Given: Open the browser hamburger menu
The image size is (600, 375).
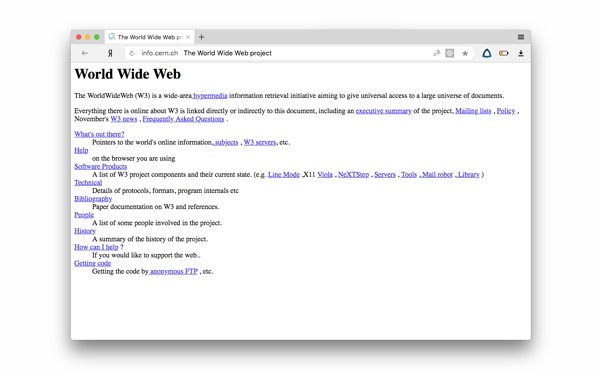Looking at the screenshot, I should tap(521, 37).
